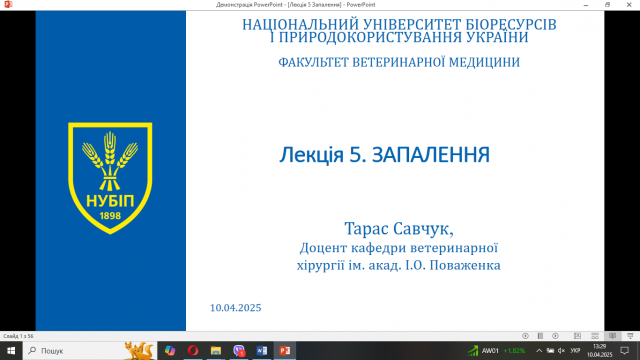Open the slide menu between navigation arrows
The width and height of the screenshot is (640, 360).
[x=540, y=336]
